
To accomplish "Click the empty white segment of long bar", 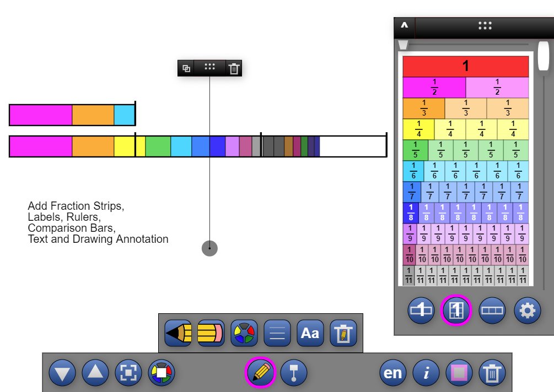I will tap(353, 146).
